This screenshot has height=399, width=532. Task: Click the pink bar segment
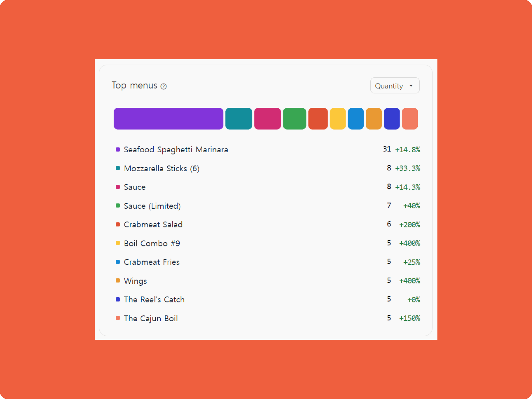[267, 119]
